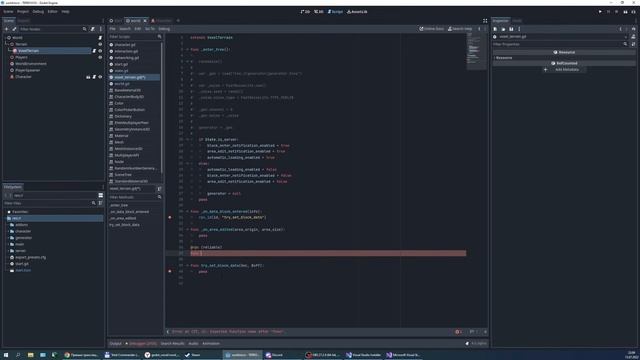The height and width of the screenshot is (360, 640).
Task: Expand the character folder
Action: coord(9,231)
